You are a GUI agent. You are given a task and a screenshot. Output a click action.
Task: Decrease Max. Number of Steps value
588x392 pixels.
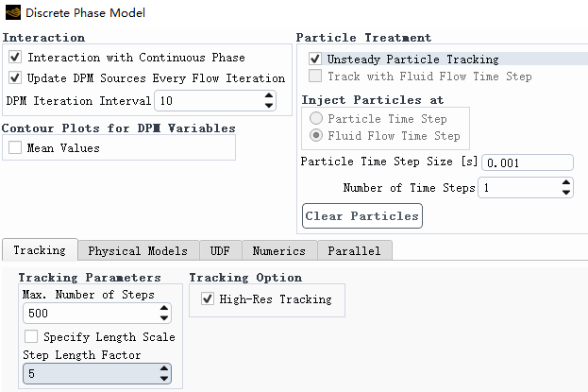tap(164, 318)
